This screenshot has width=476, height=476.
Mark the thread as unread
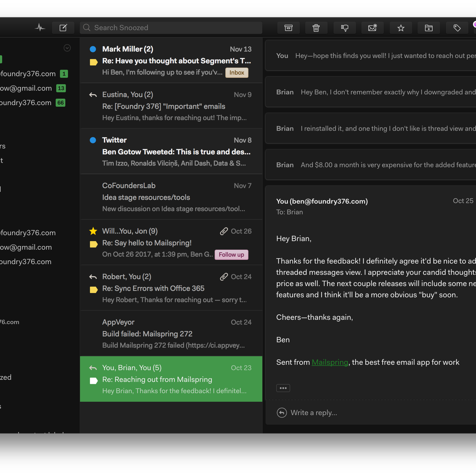372,28
